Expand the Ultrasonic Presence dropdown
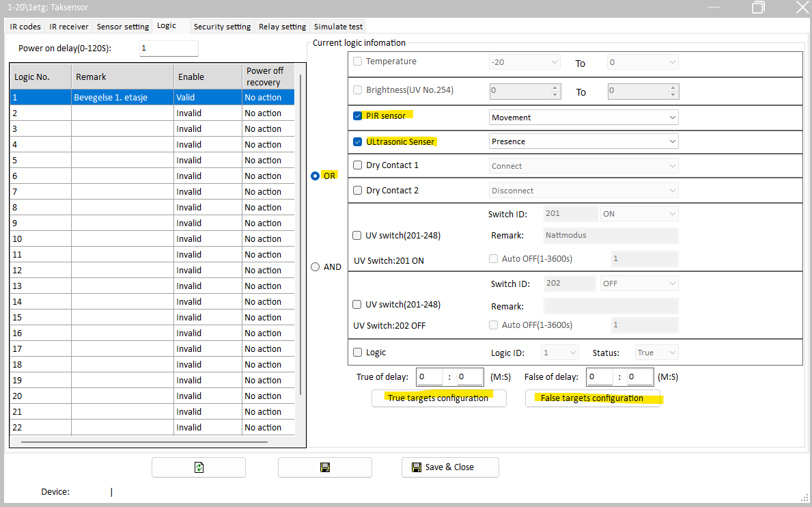 coord(583,141)
